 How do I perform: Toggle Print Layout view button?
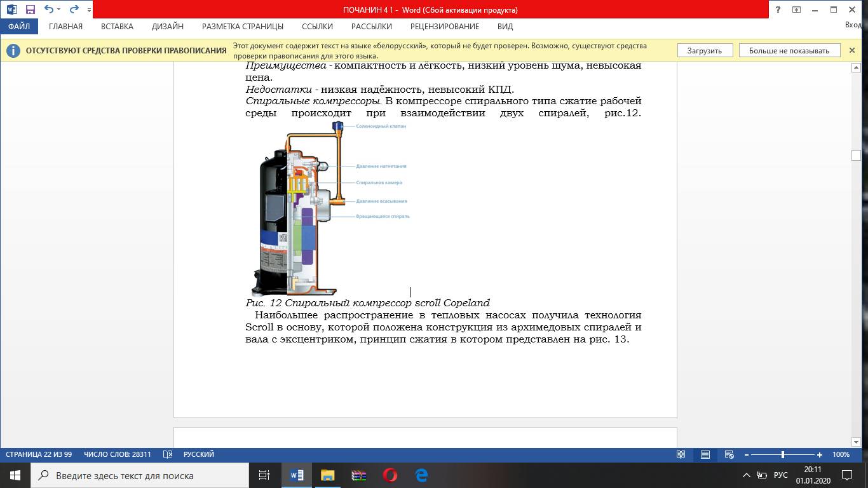pyautogui.click(x=705, y=454)
